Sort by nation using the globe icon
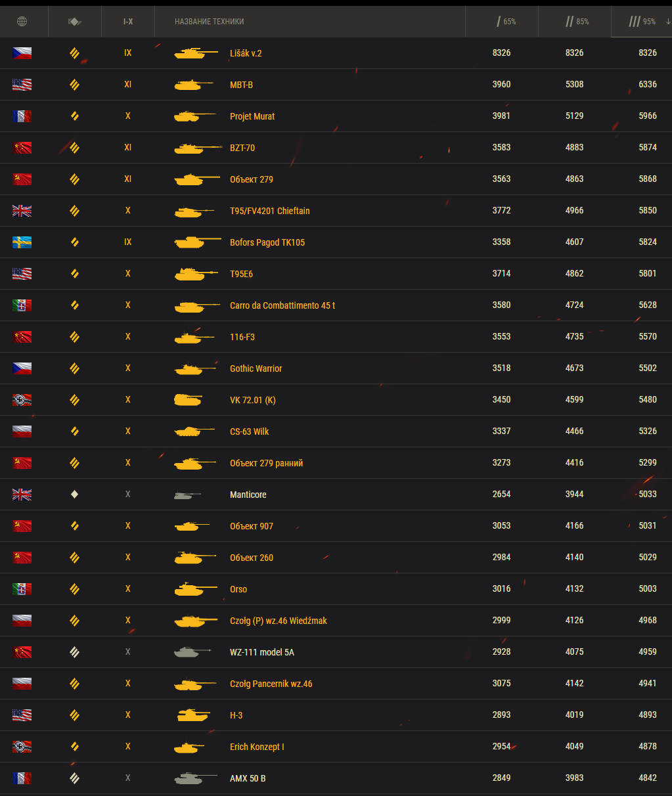 point(22,22)
